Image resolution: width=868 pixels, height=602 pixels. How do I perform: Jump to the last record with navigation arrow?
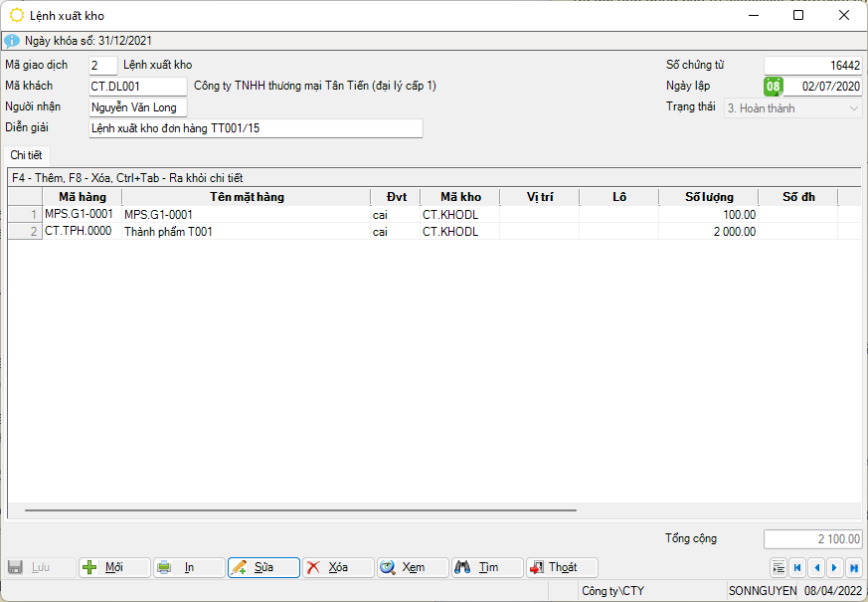853,567
